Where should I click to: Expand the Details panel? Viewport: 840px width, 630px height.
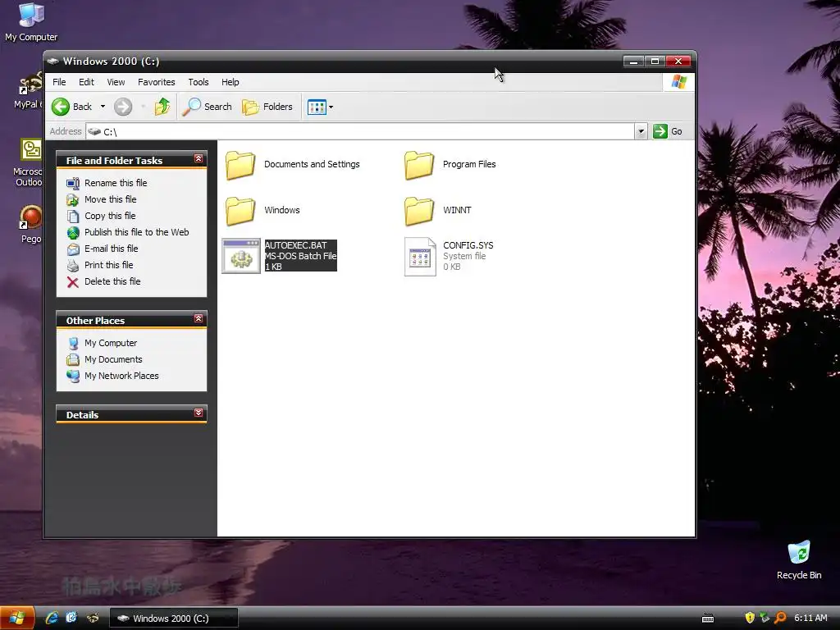pyautogui.click(x=199, y=413)
